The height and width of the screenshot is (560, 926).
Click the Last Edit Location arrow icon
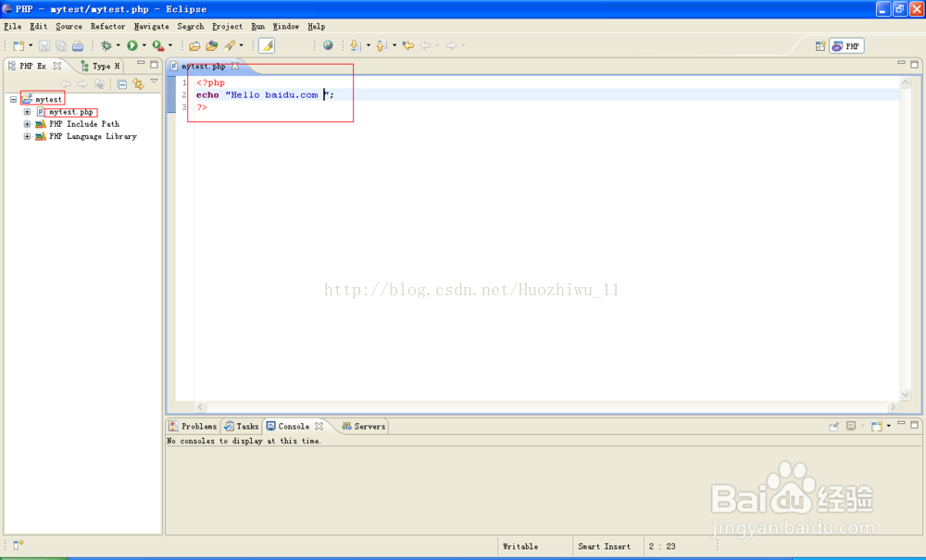(x=408, y=45)
